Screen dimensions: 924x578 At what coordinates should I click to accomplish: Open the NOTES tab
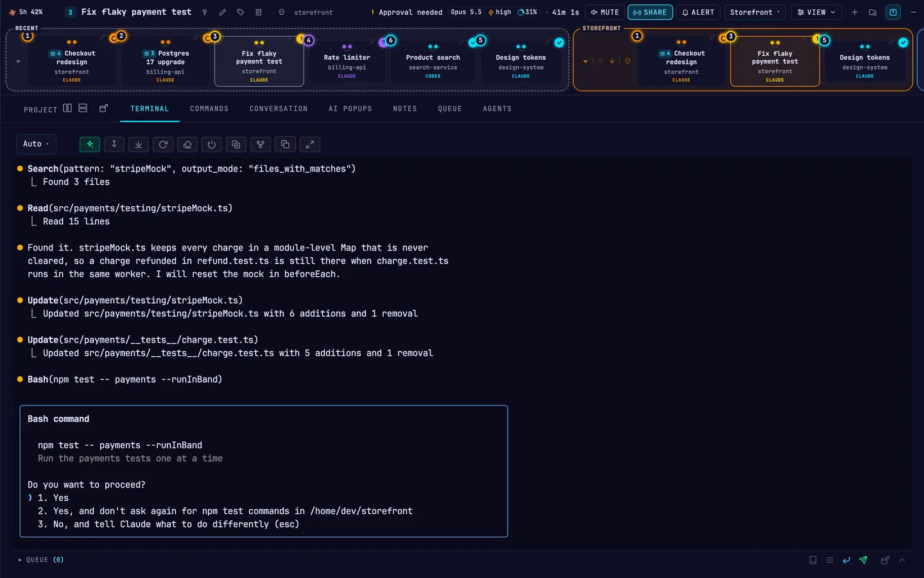click(405, 109)
